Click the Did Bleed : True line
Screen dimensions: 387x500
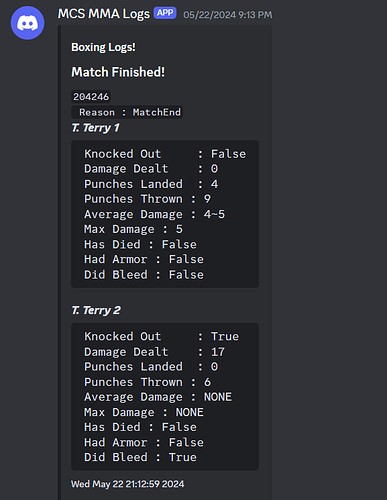click(140, 457)
